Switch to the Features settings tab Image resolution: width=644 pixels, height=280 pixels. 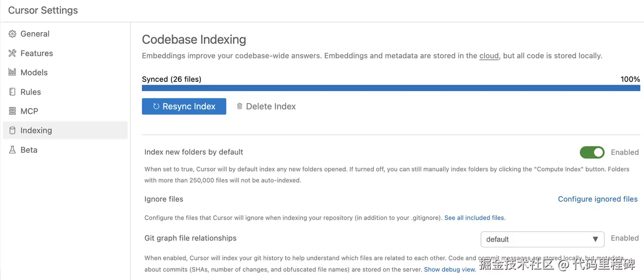[65, 53]
